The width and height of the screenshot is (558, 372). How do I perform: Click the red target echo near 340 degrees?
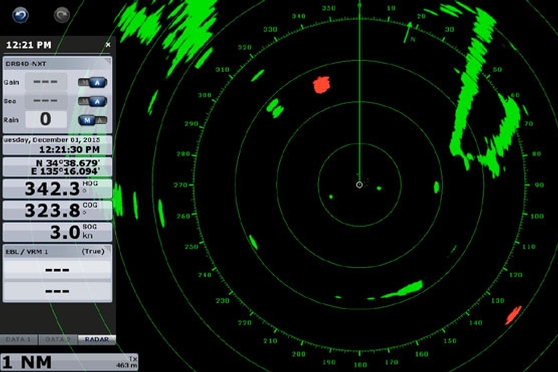click(x=321, y=85)
